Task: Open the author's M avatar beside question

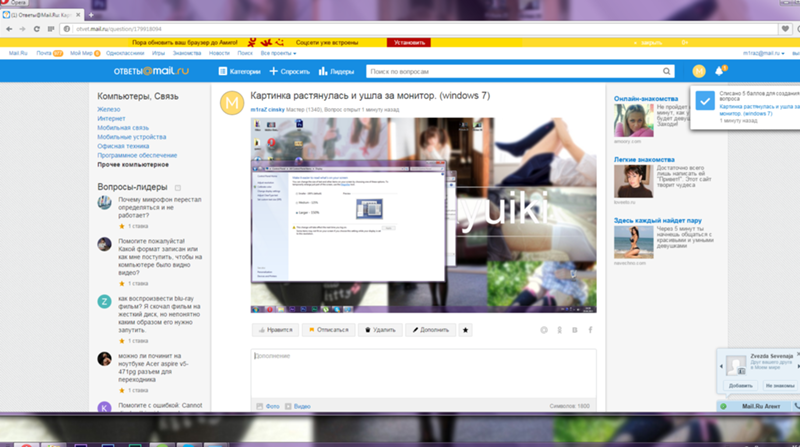Action: (232, 103)
